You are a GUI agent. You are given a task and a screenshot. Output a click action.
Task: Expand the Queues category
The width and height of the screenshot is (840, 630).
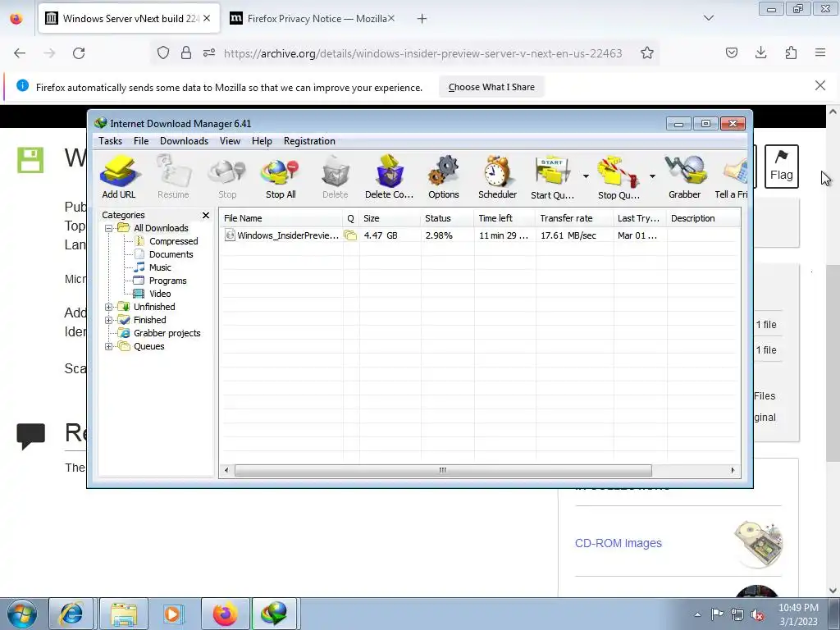[x=109, y=347]
